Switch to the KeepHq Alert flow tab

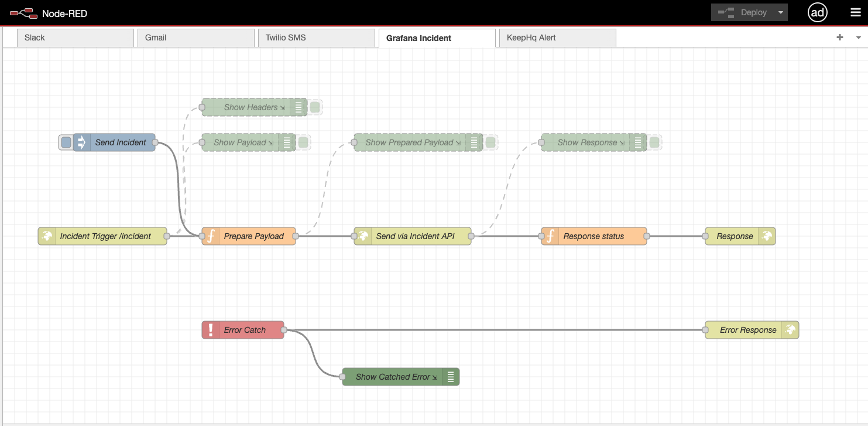(x=558, y=38)
